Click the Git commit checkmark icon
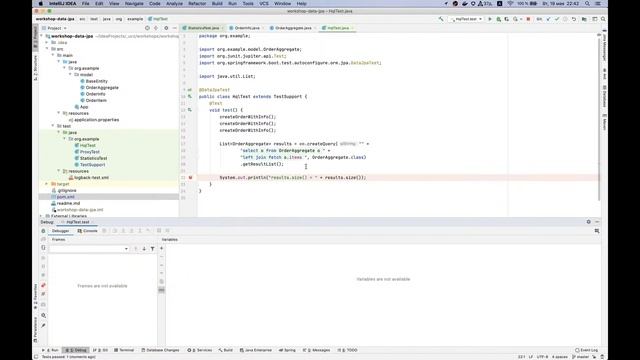This screenshot has width=640, height=360. [x=557, y=19]
